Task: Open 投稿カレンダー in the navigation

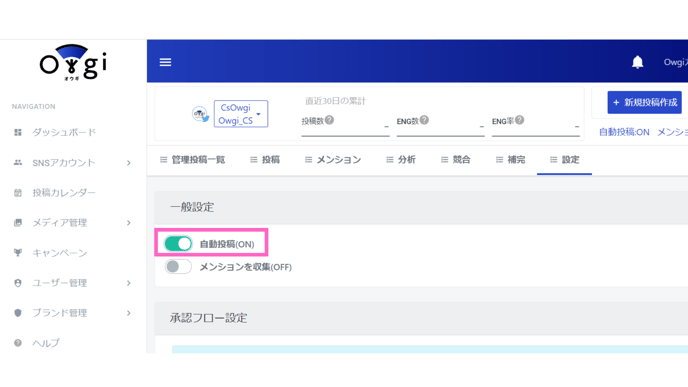Action: (64, 193)
